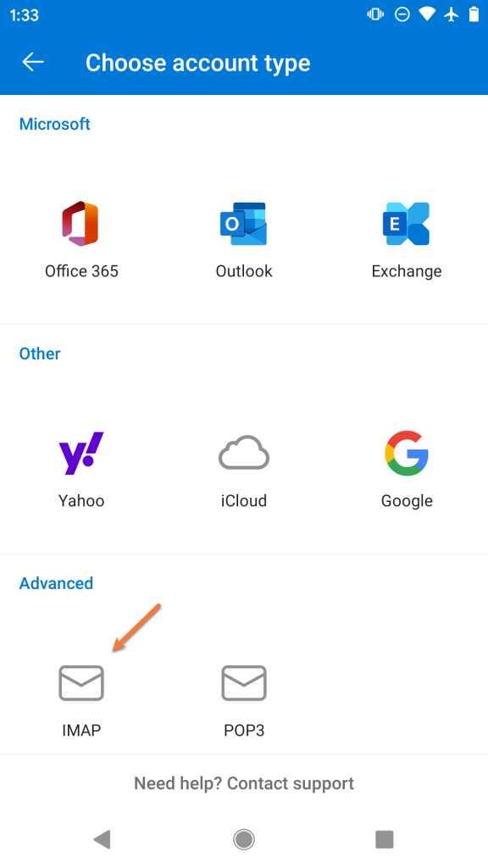
Task: Tap the Exchange account icon
Action: click(x=407, y=223)
